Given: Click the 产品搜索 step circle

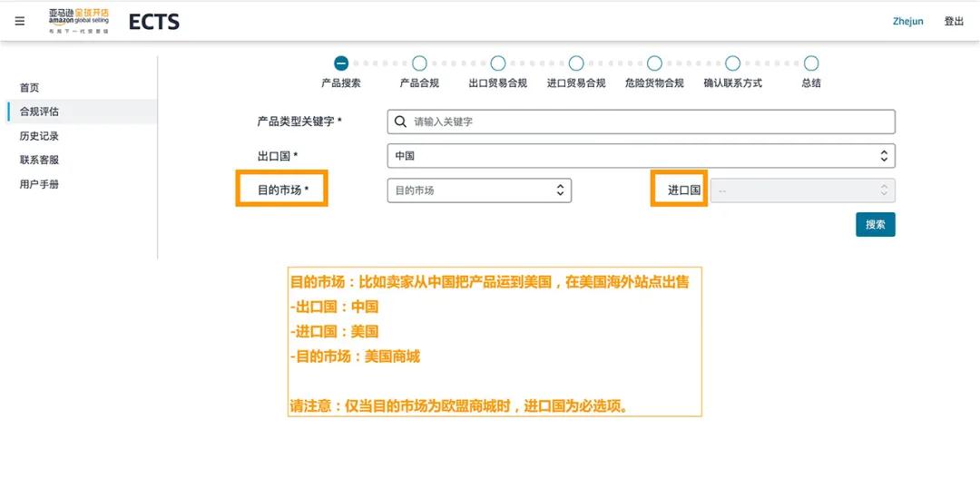Looking at the screenshot, I should pyautogui.click(x=341, y=63).
